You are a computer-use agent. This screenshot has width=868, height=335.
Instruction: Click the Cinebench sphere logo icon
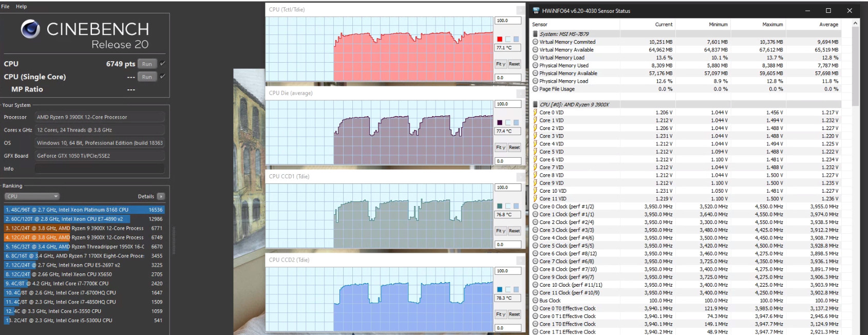tap(30, 29)
